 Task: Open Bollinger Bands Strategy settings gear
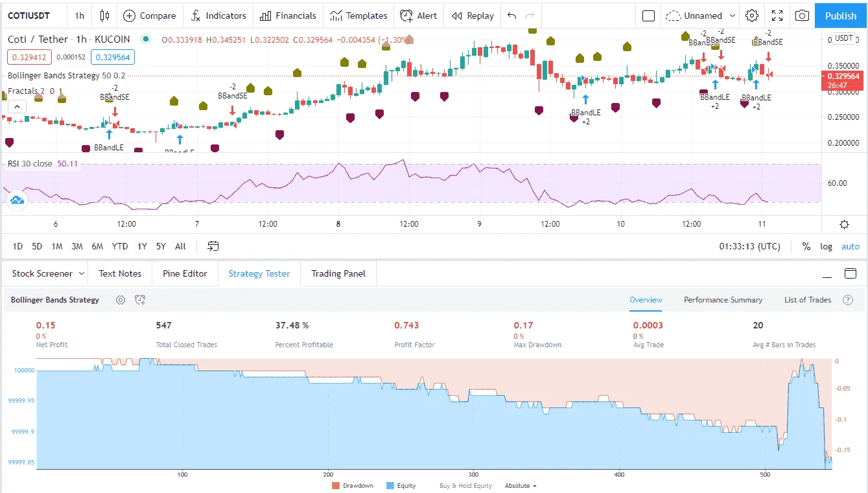[120, 300]
